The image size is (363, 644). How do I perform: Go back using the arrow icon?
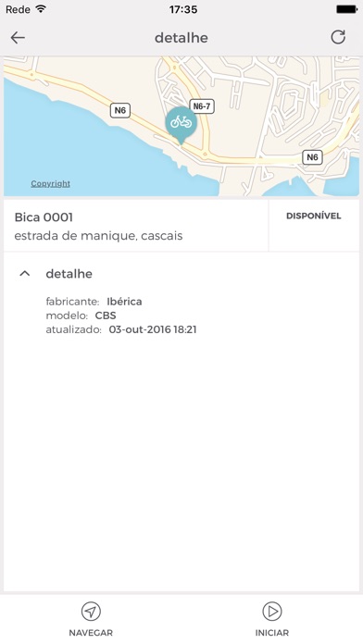click(18, 38)
